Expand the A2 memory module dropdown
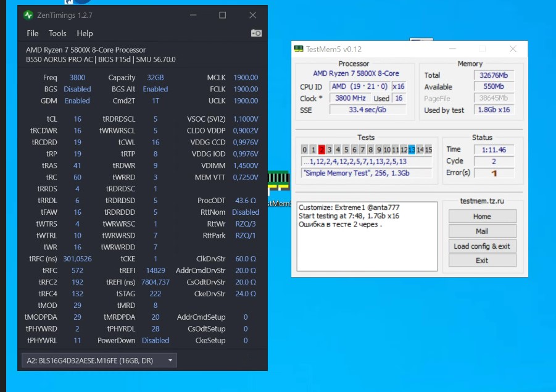 99,361
